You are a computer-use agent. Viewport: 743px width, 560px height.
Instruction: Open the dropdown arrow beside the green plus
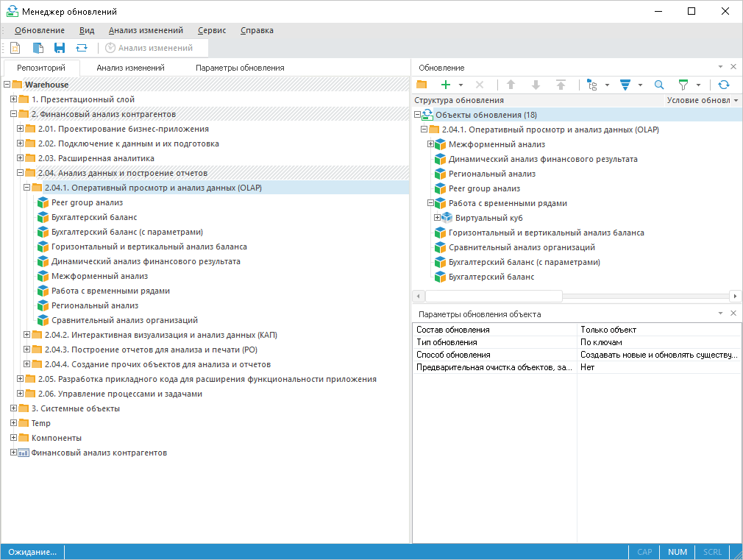click(x=461, y=85)
